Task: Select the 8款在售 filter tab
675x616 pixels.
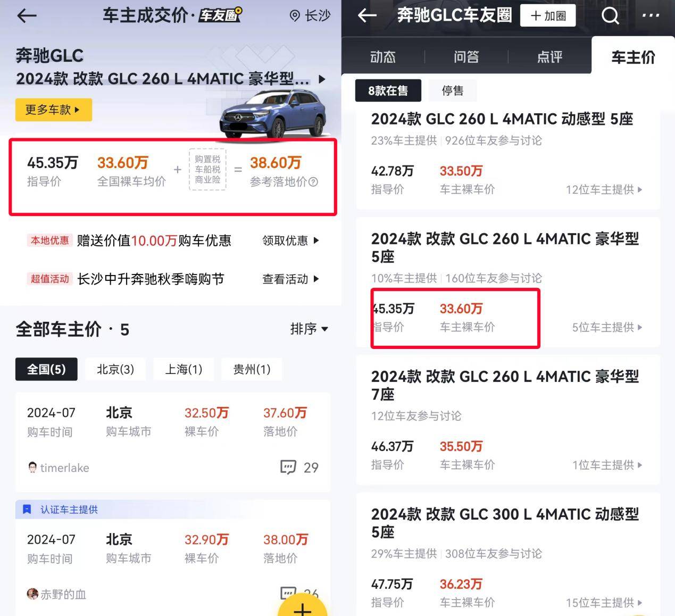Action: click(x=388, y=90)
